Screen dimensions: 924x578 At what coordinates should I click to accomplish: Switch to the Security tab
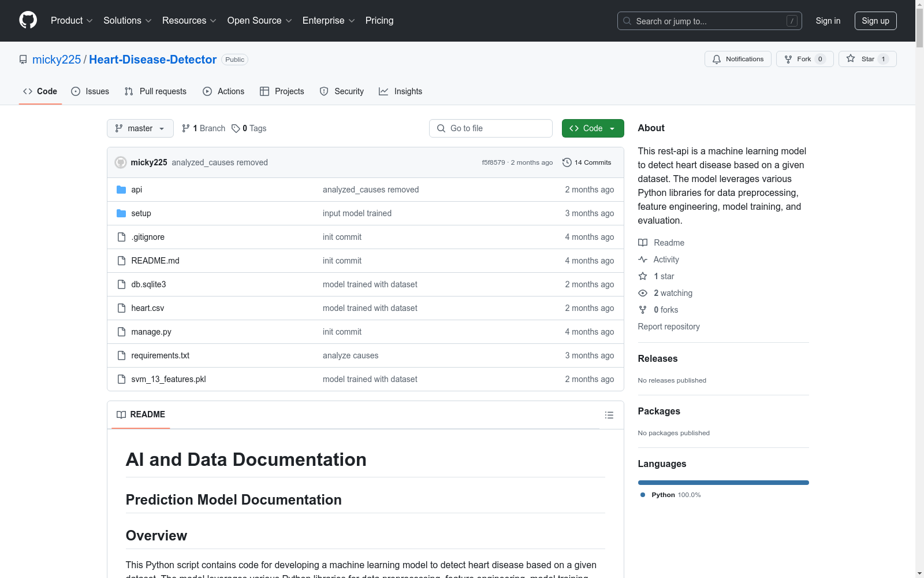[x=342, y=91]
